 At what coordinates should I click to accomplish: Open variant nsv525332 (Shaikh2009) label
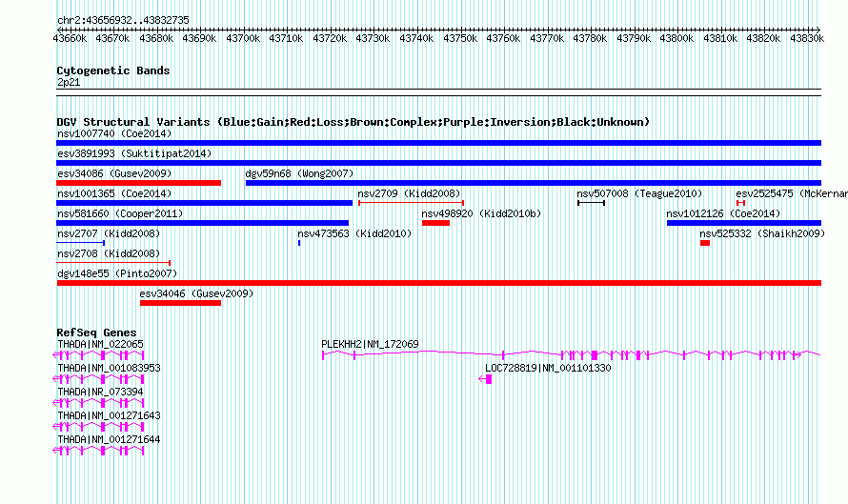[x=762, y=233]
